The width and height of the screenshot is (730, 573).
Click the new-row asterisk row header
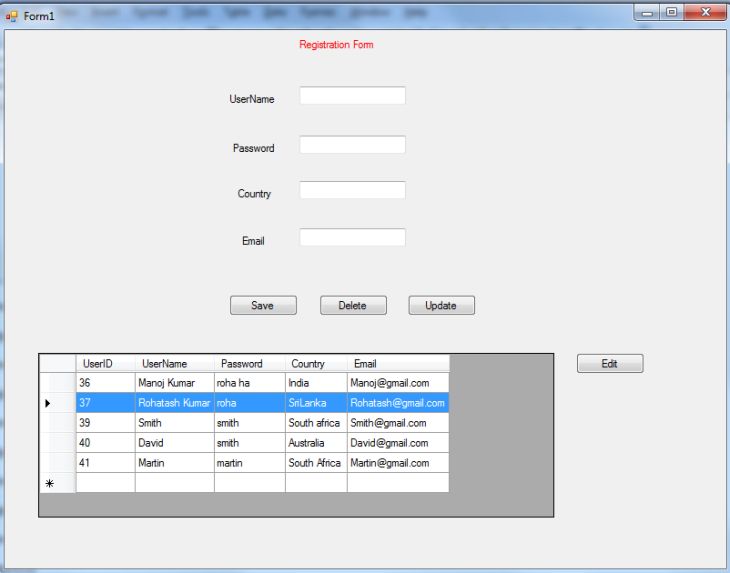tap(58, 483)
